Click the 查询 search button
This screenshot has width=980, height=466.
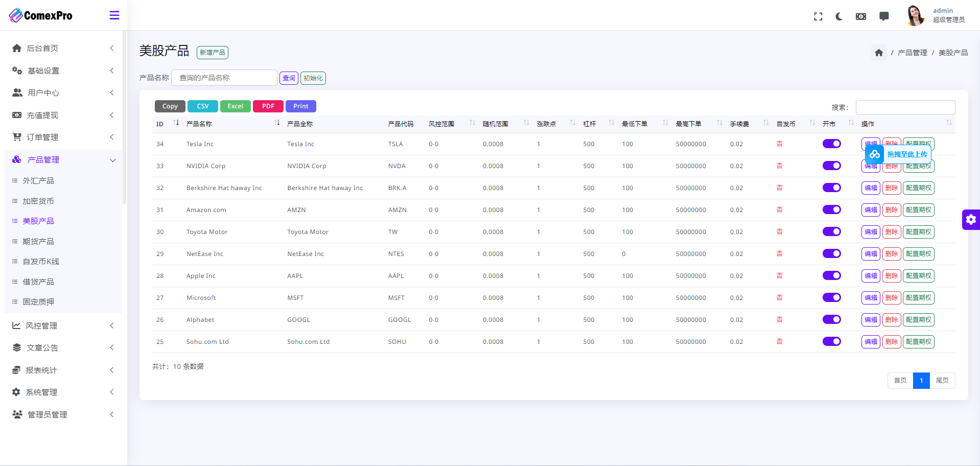[289, 78]
